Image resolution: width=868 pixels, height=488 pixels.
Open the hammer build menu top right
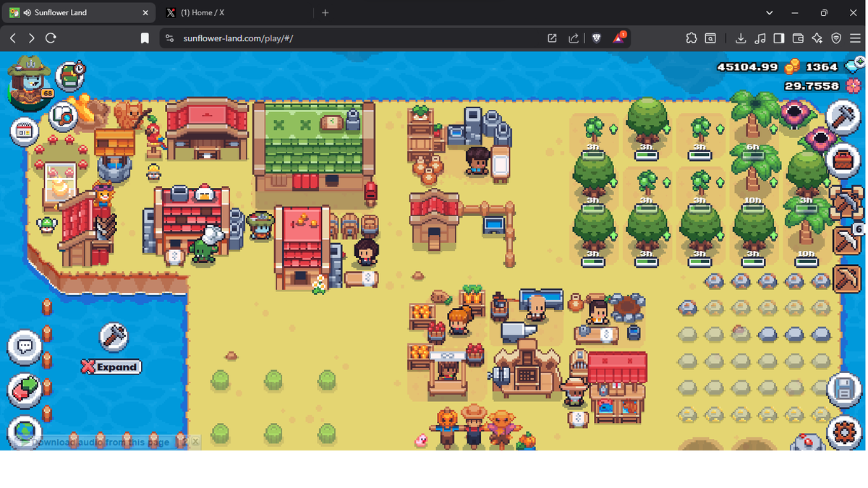click(x=843, y=116)
